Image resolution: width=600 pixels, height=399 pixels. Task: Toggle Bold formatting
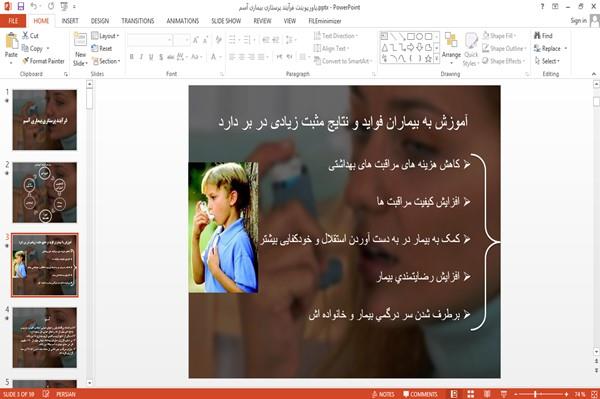(x=132, y=57)
